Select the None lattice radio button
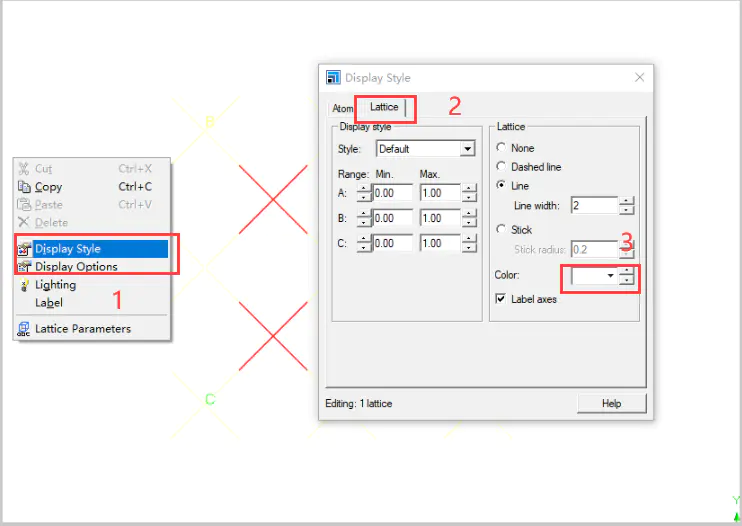The height and width of the screenshot is (526, 742). [501, 148]
